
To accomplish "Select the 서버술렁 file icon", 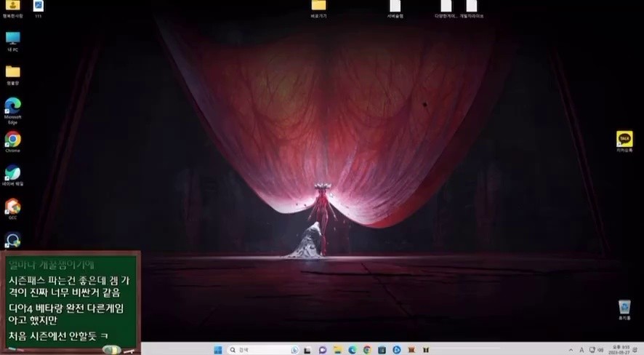I will [x=395, y=6].
